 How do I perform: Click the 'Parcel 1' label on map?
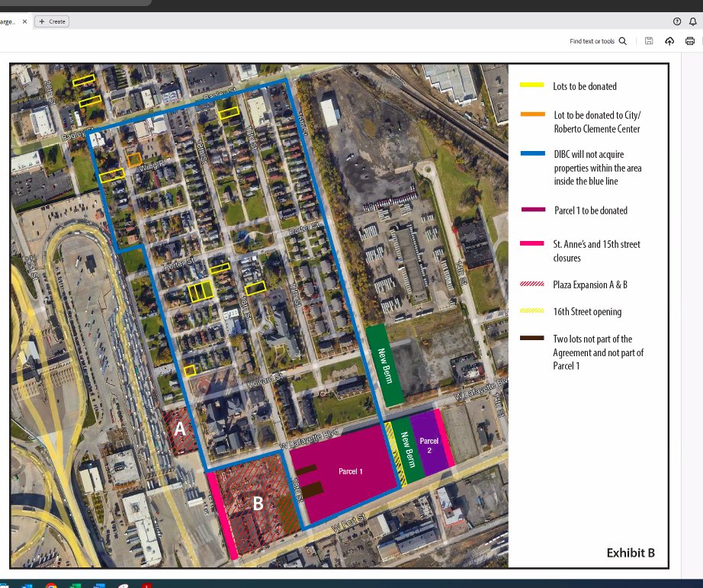point(350,471)
